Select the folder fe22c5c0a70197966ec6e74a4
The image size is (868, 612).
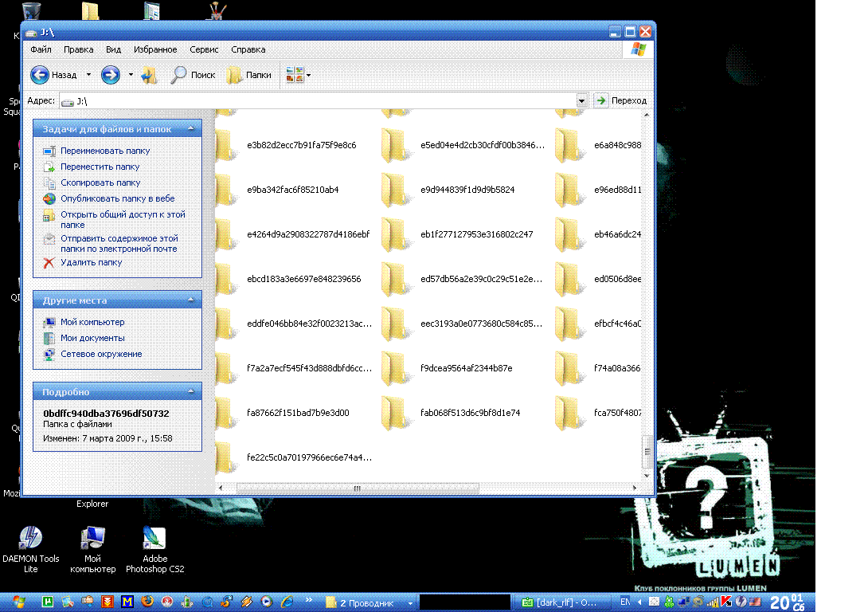coord(309,457)
